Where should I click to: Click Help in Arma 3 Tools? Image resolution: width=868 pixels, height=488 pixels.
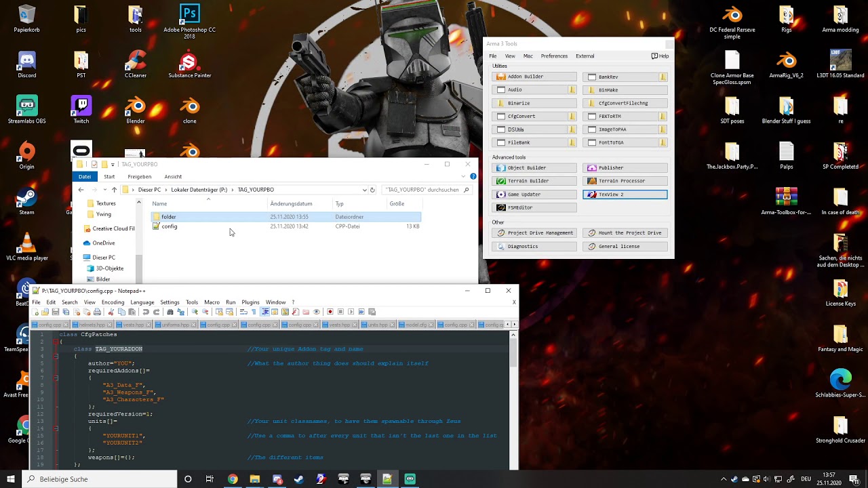(x=660, y=56)
